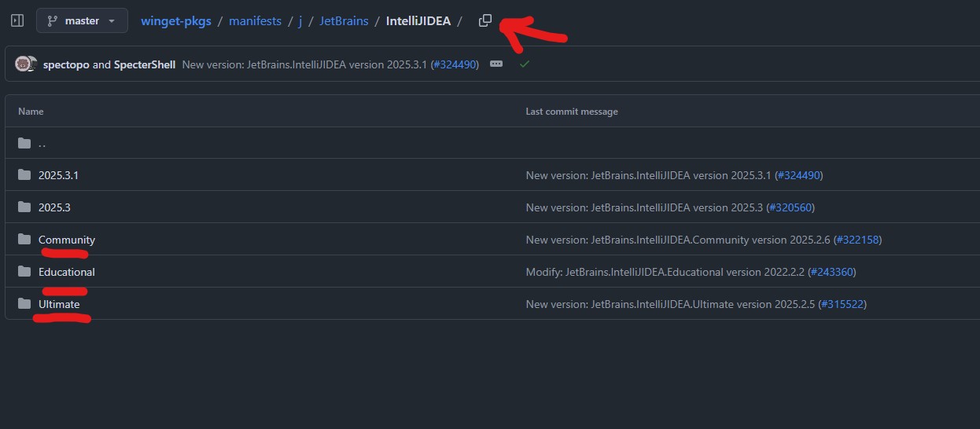Click the folder icon beside Ultimate
980x429 pixels.
tap(24, 303)
